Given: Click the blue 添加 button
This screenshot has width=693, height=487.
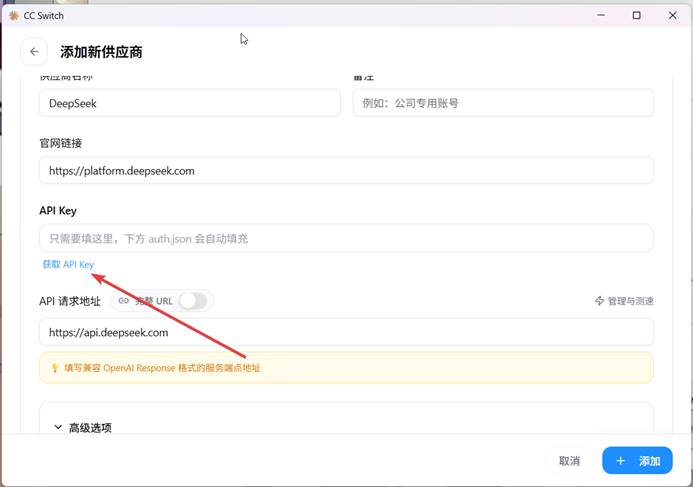Looking at the screenshot, I should pos(637,460).
